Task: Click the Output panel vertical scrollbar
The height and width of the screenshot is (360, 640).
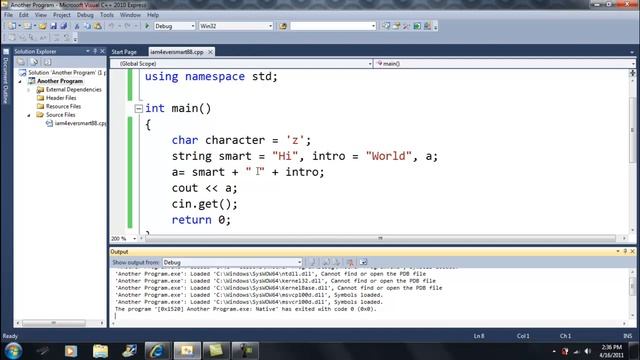Action: point(632,292)
